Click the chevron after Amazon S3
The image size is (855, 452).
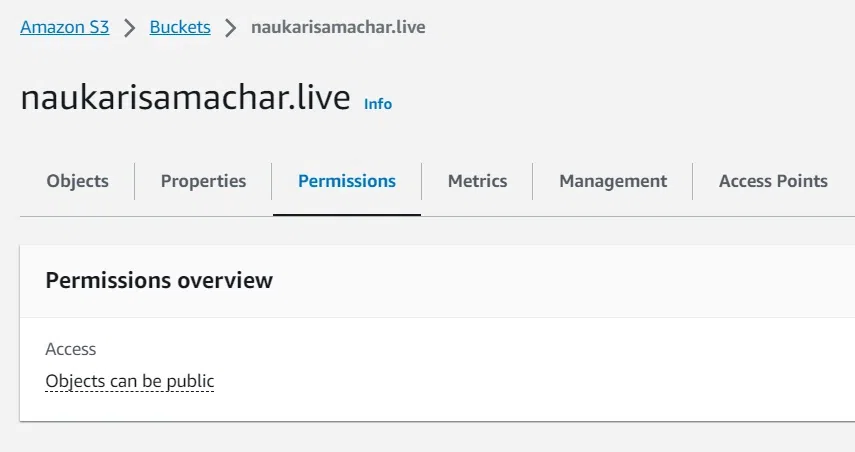click(129, 28)
